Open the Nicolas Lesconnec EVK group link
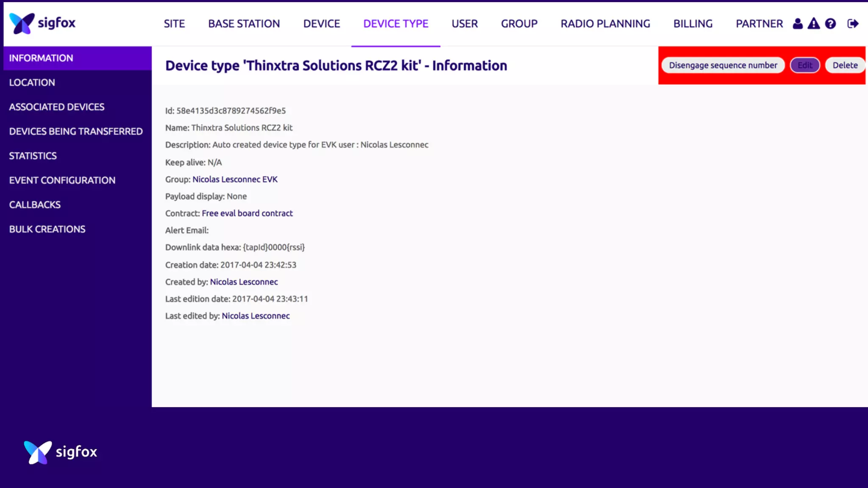This screenshot has width=868, height=488. click(235, 179)
